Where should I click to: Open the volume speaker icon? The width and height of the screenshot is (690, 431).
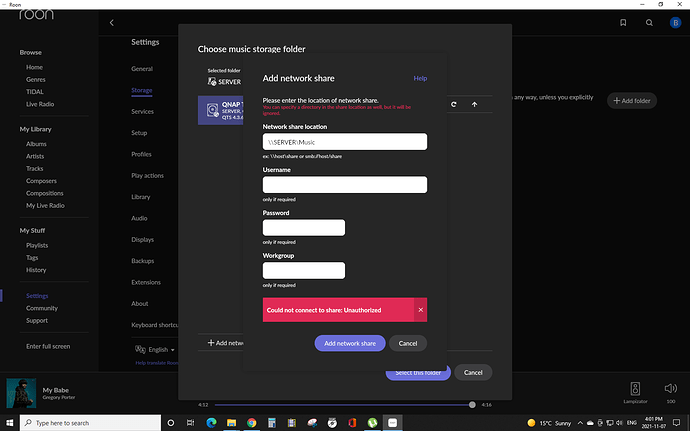[x=670, y=388]
